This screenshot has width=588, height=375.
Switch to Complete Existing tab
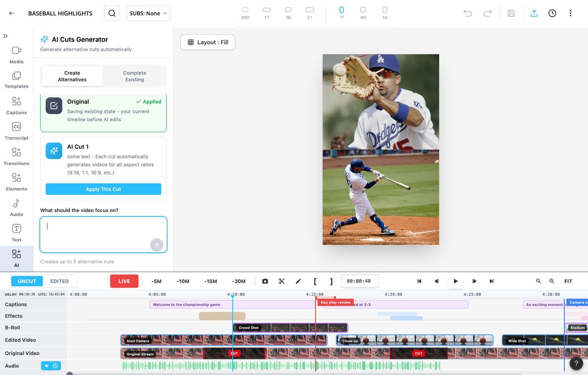[x=134, y=76]
